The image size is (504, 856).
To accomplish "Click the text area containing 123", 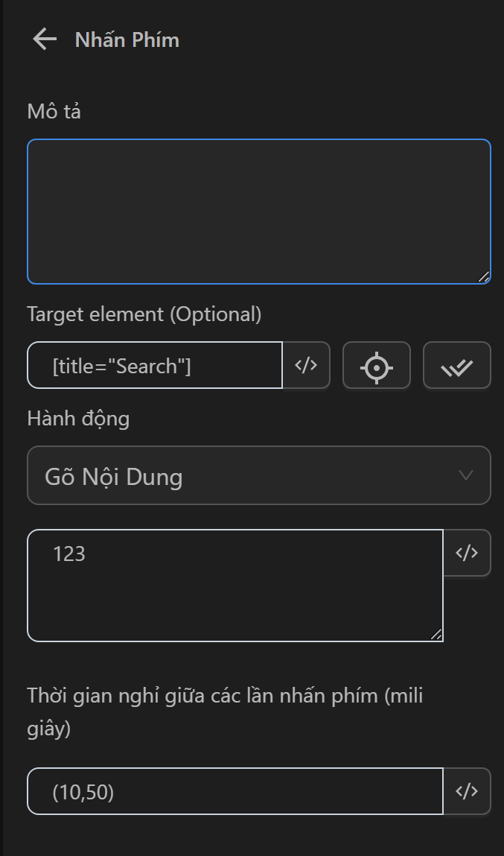I will click(x=235, y=586).
